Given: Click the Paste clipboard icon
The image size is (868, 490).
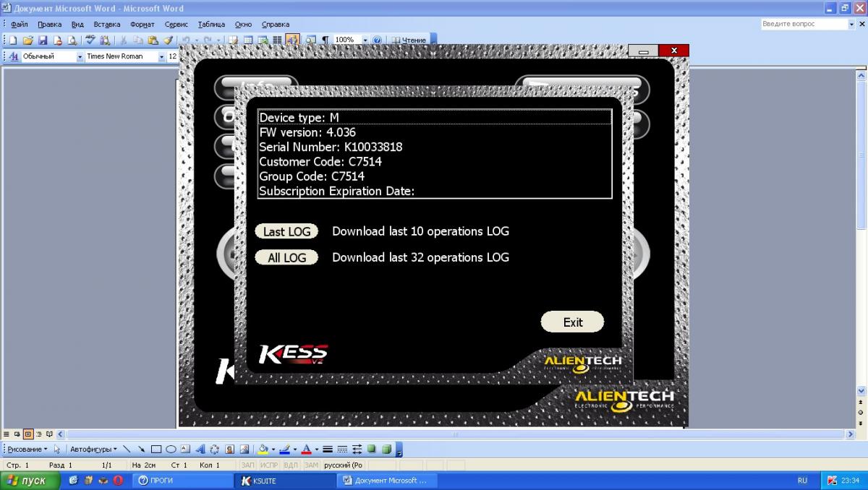Looking at the screenshot, I should pos(152,40).
